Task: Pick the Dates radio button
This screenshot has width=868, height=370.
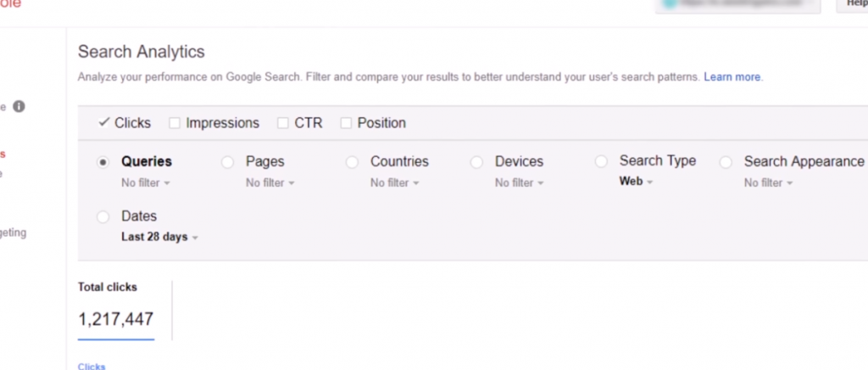Action: click(103, 217)
